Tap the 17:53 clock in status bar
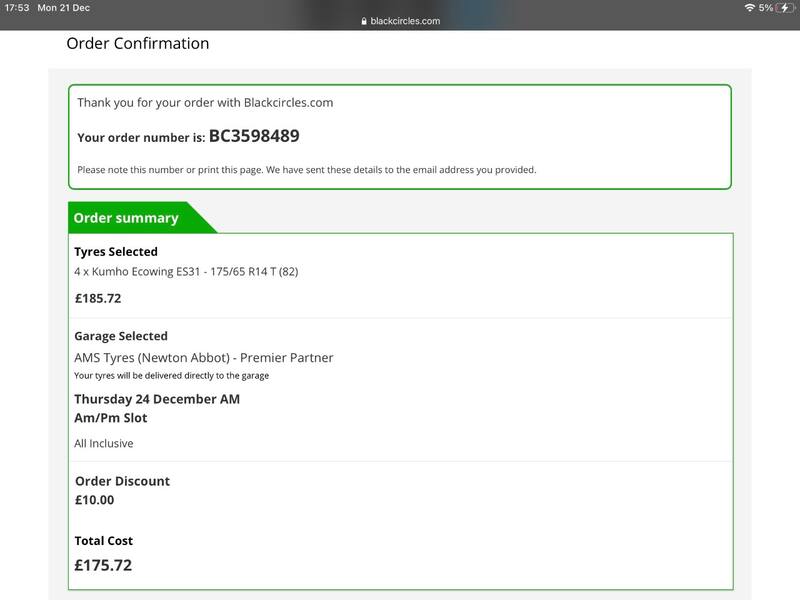 pyautogui.click(x=17, y=8)
